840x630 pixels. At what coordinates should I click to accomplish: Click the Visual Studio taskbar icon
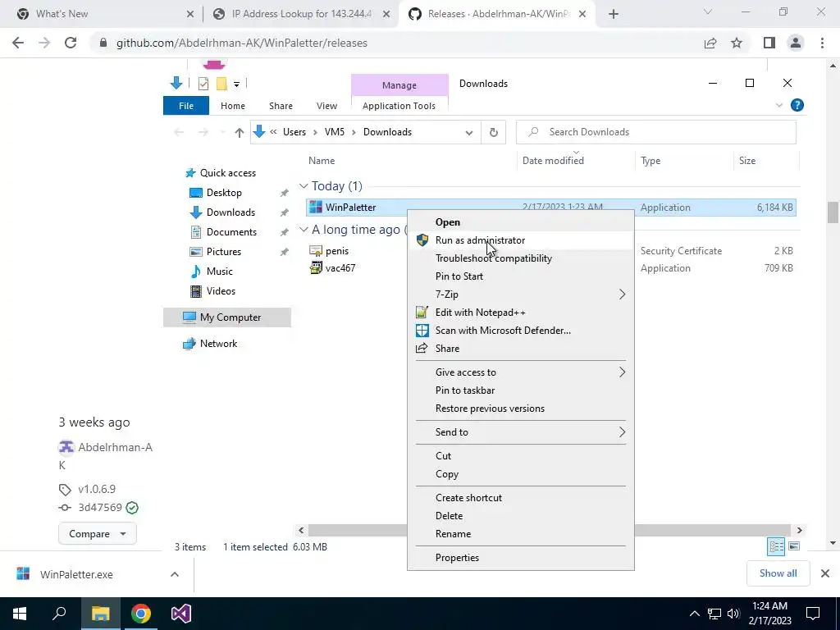click(181, 614)
